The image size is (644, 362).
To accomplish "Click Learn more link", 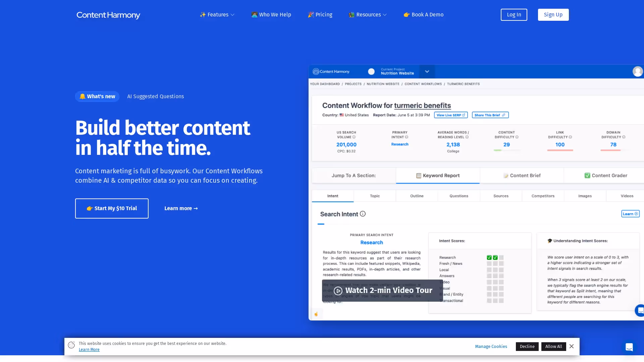I will (x=181, y=208).
